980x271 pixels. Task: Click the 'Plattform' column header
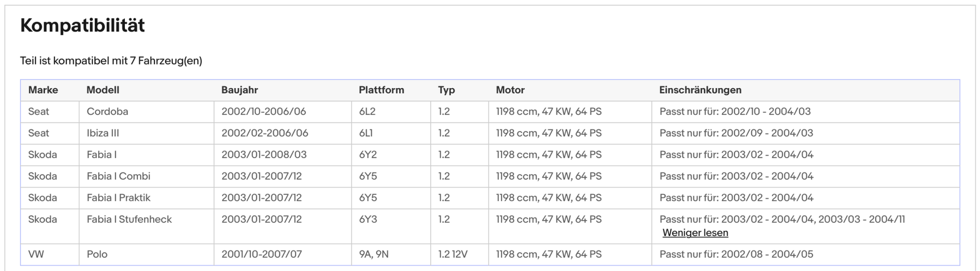tap(381, 90)
